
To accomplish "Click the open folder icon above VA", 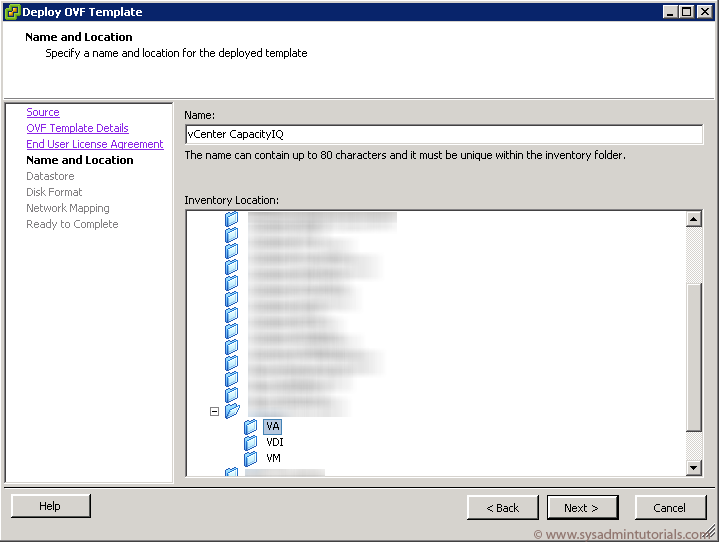I will pos(232,411).
